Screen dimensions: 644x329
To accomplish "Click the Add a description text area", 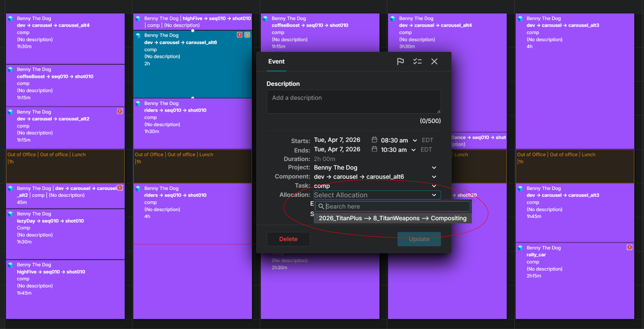I will point(354,102).
